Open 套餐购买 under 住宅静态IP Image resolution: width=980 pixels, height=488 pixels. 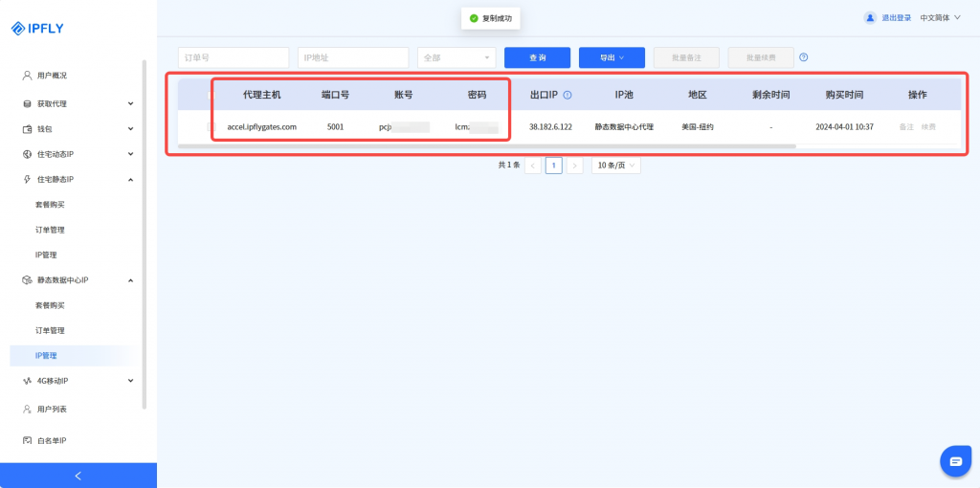pos(50,205)
